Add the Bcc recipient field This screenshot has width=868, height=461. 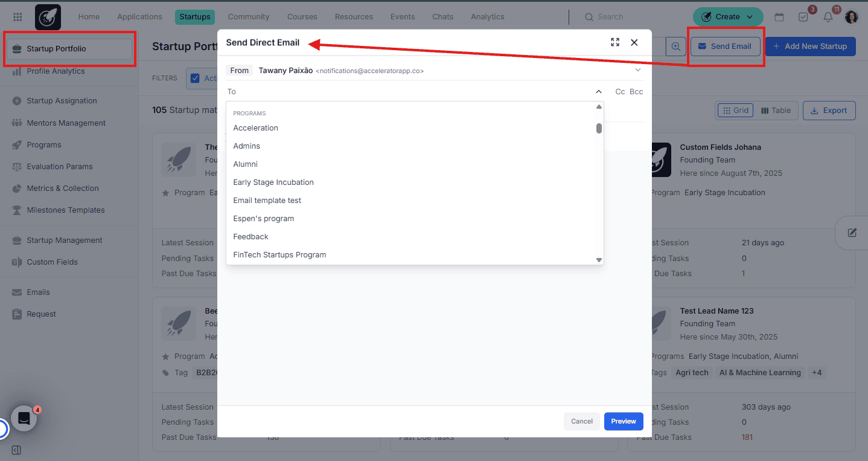(636, 92)
